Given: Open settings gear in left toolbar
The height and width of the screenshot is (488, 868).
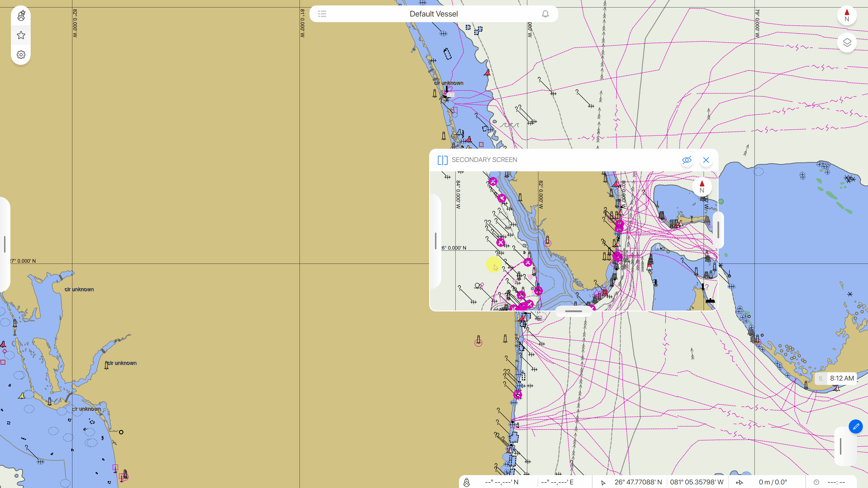Looking at the screenshot, I should click(x=21, y=54).
